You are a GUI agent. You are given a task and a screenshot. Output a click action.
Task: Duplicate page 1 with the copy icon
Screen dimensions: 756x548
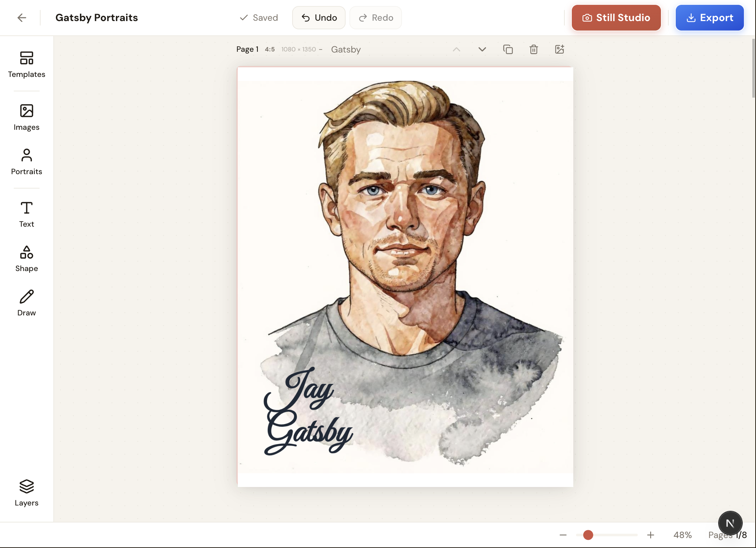[508, 49]
